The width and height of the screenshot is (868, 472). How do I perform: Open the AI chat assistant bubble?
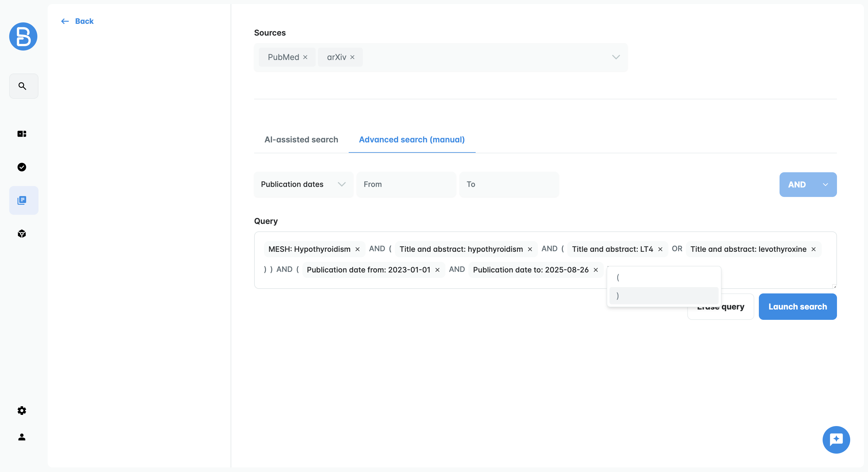click(836, 439)
